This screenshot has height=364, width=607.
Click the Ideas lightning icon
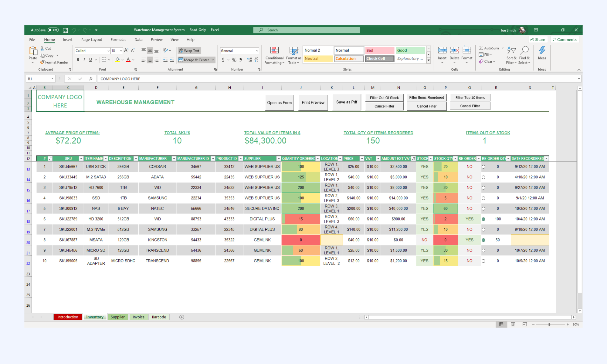(x=542, y=50)
